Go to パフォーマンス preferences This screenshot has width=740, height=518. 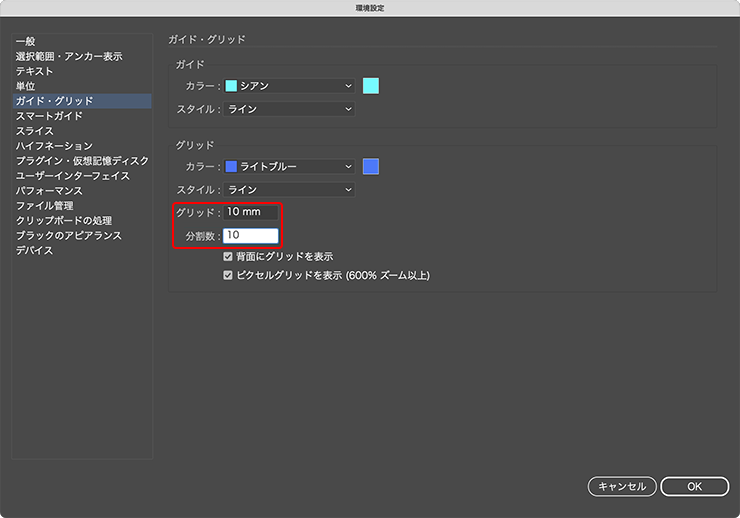point(49,191)
